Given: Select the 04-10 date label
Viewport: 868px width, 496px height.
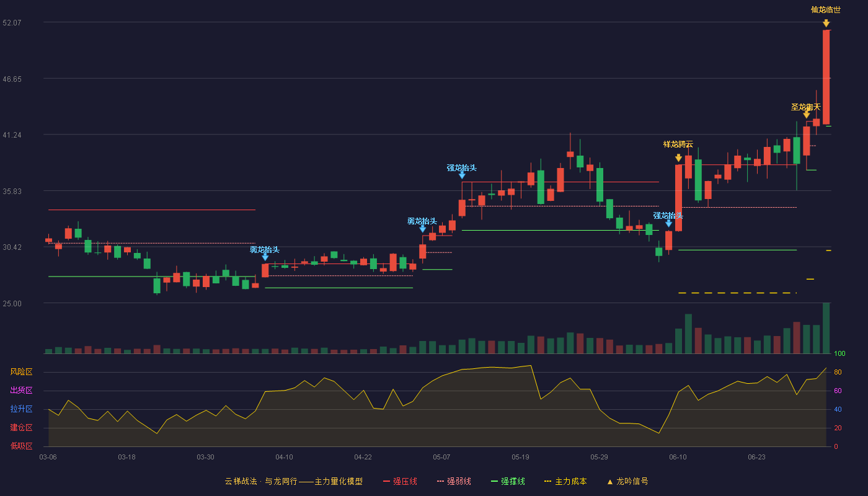Looking at the screenshot, I should pyautogui.click(x=284, y=457).
